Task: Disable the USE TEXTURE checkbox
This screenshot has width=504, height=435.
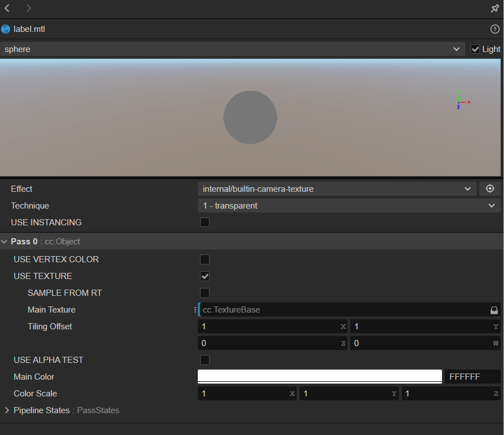Action: click(205, 276)
